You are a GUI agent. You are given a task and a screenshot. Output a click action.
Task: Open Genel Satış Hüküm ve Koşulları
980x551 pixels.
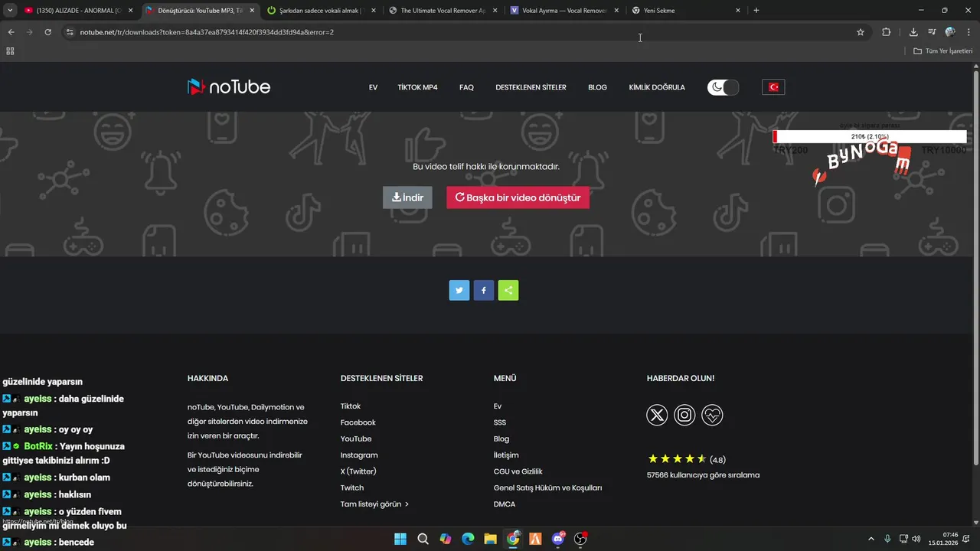pyautogui.click(x=548, y=487)
